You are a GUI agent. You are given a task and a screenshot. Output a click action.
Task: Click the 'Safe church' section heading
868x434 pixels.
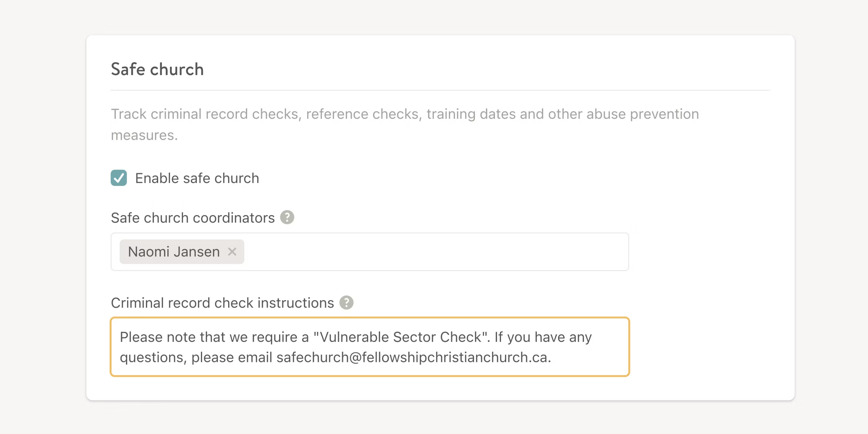pos(157,69)
